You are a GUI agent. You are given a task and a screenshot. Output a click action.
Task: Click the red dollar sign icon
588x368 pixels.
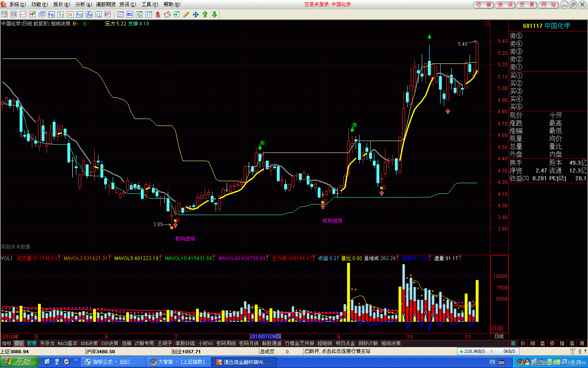(x=158, y=14)
